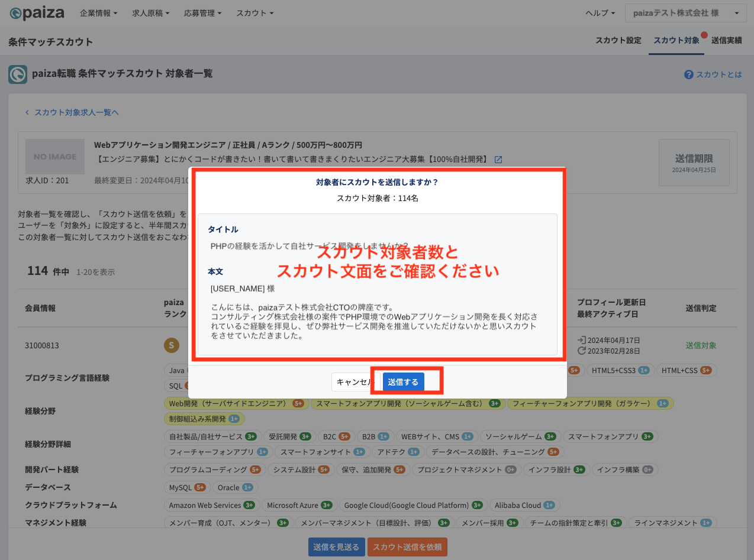This screenshot has height=560, width=754.
Task: Click the 受託開発 tag
Action: click(x=290, y=436)
